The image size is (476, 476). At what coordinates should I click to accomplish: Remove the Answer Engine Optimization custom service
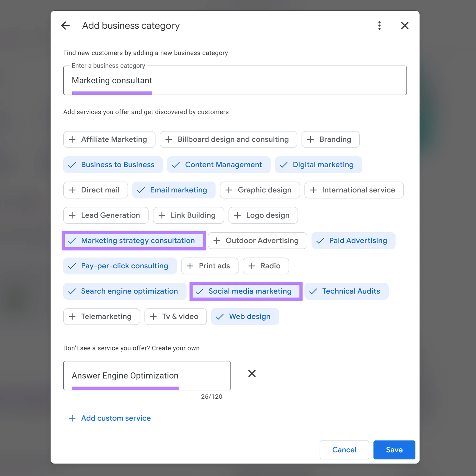point(252,374)
